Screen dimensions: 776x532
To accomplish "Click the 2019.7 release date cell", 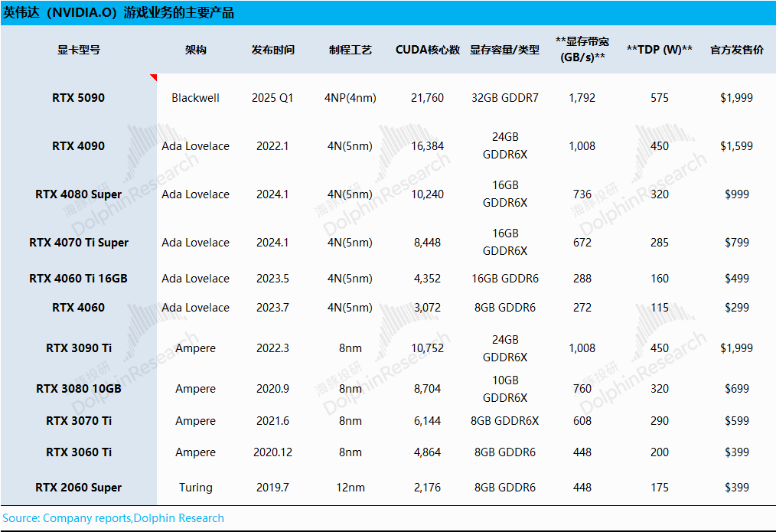I will click(272, 488).
